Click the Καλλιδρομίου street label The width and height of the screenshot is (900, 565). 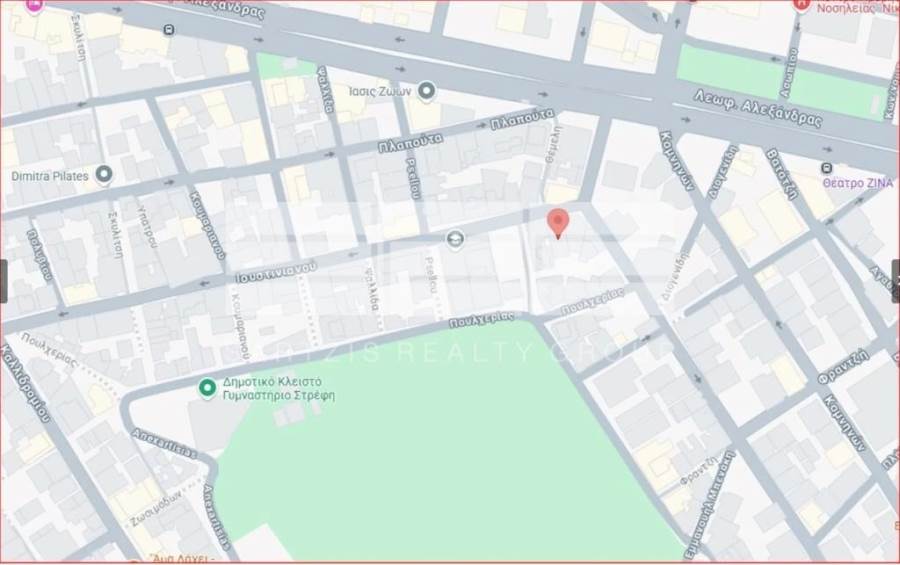tap(26, 384)
